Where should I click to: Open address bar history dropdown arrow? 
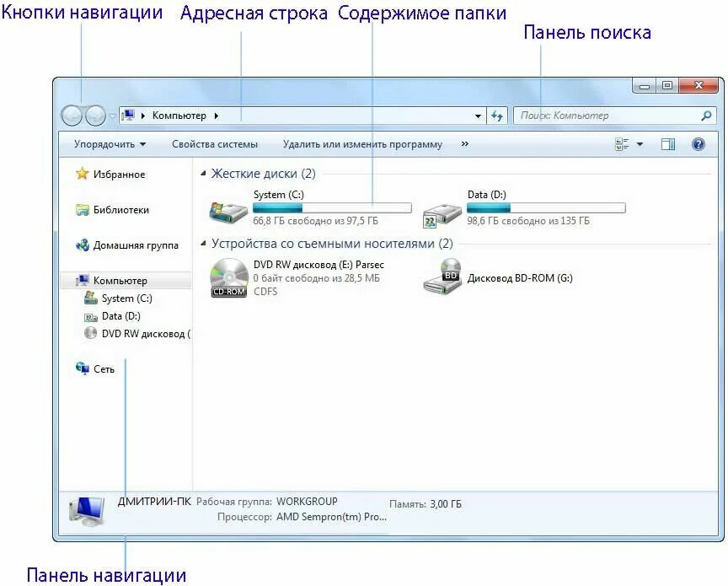pyautogui.click(x=478, y=116)
